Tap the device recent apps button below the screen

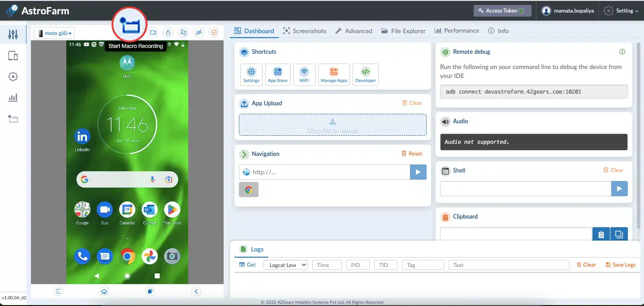click(150, 291)
